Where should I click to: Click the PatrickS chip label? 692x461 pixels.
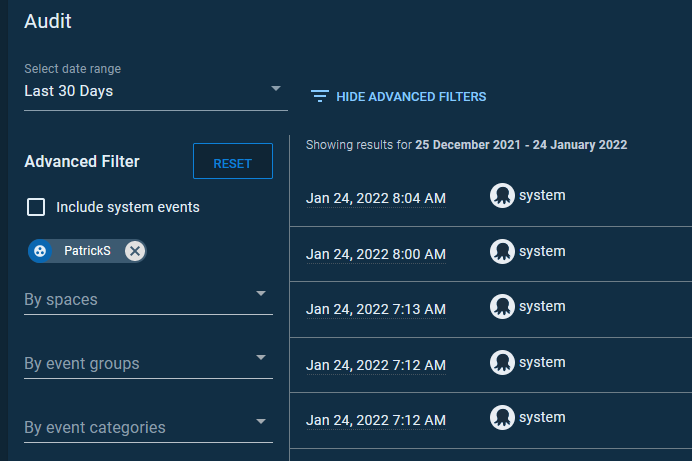pyautogui.click(x=87, y=251)
